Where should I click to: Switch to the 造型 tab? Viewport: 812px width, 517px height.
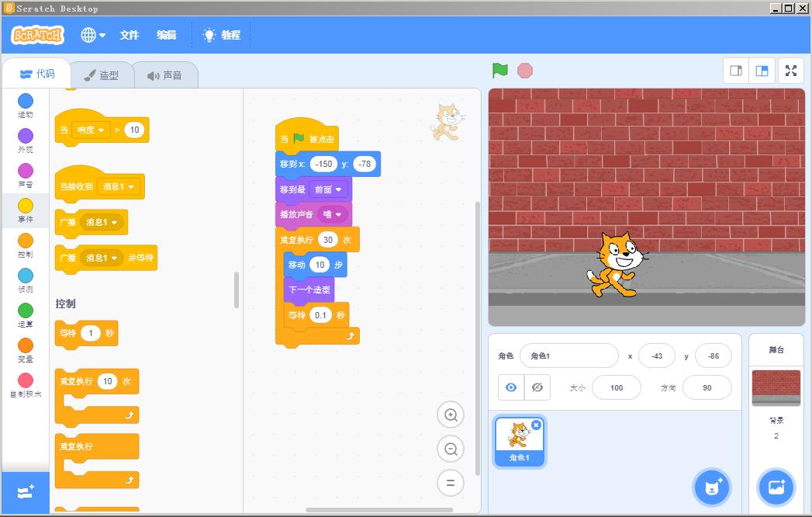point(102,75)
